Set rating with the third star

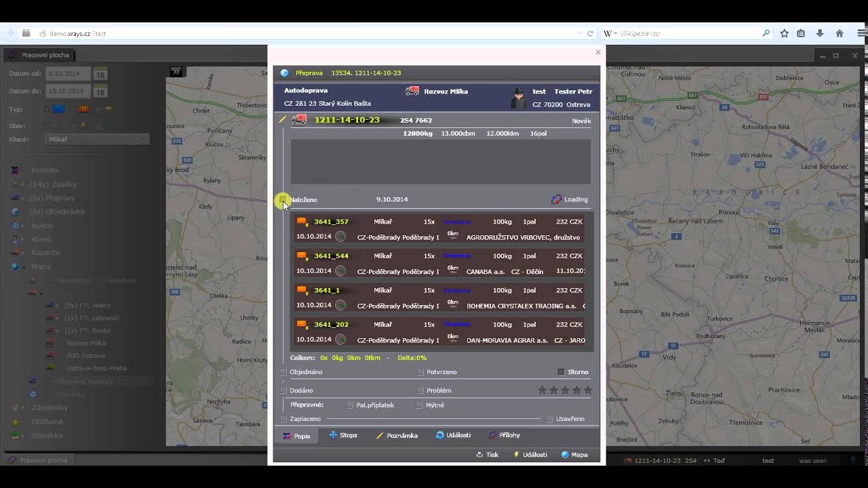(565, 390)
